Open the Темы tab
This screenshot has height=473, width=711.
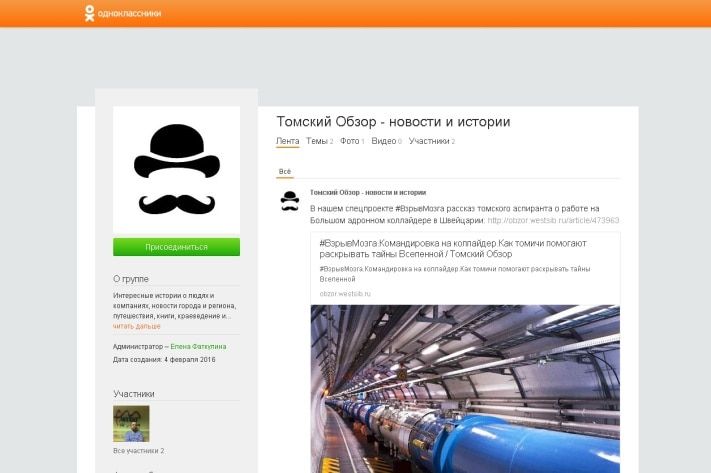coord(319,141)
